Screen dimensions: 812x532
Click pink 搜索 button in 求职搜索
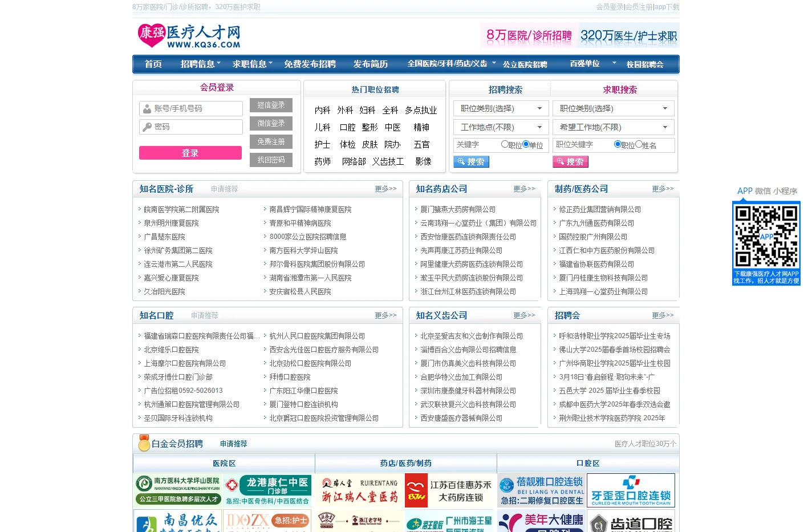[570, 162]
